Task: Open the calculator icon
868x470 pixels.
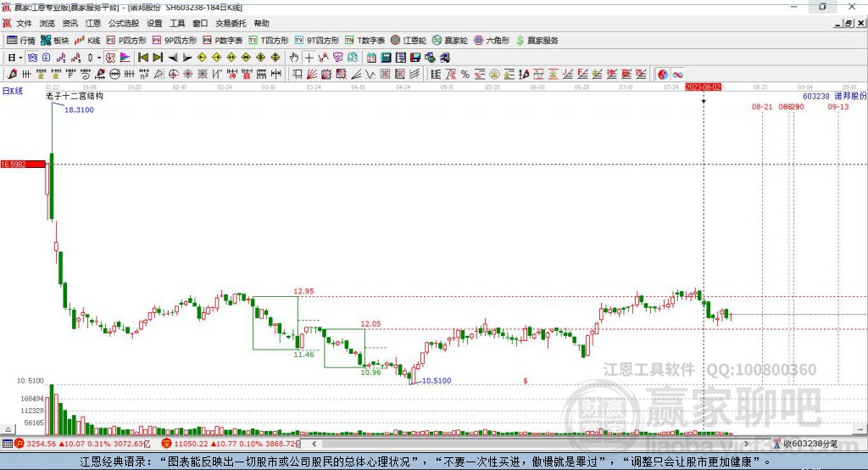Action: click(386, 58)
